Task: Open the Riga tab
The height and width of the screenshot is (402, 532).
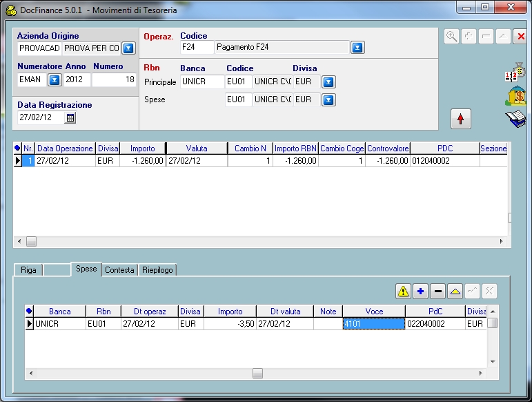Action: pos(28,270)
